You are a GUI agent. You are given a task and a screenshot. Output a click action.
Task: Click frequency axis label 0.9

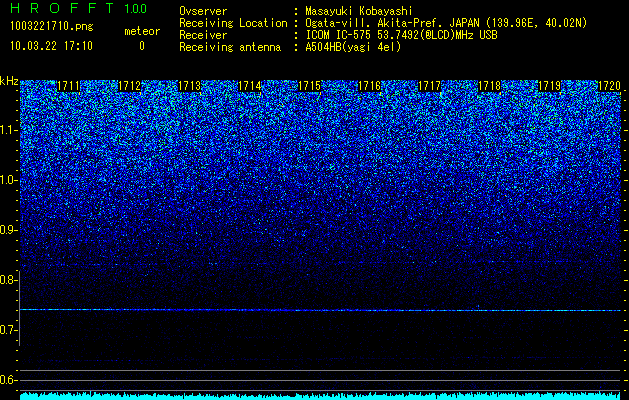(8, 230)
